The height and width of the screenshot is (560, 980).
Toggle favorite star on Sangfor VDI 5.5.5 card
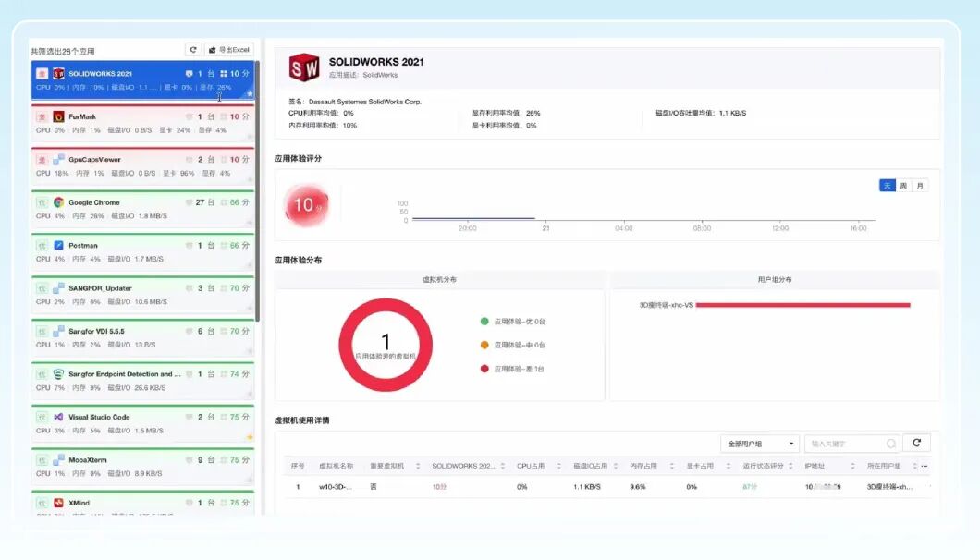point(250,351)
